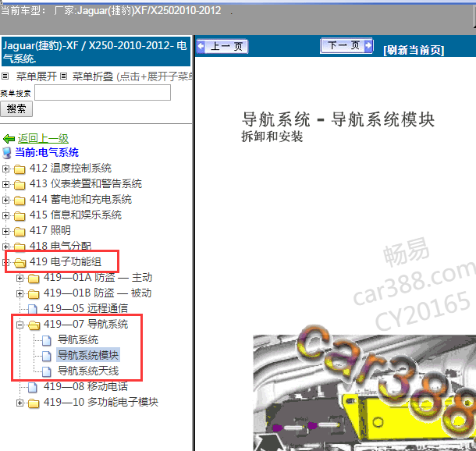Click the 上一页 previous page button
Screen dimensions: 476x451
coord(222,47)
